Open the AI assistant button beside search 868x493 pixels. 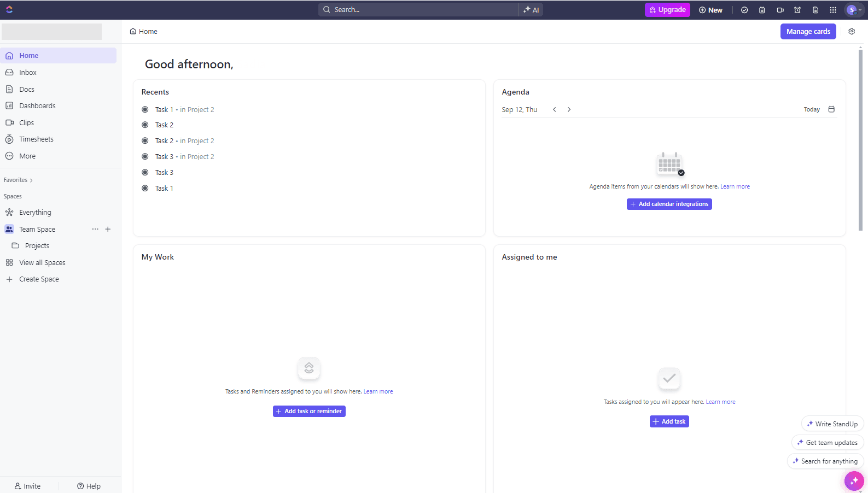[531, 10]
